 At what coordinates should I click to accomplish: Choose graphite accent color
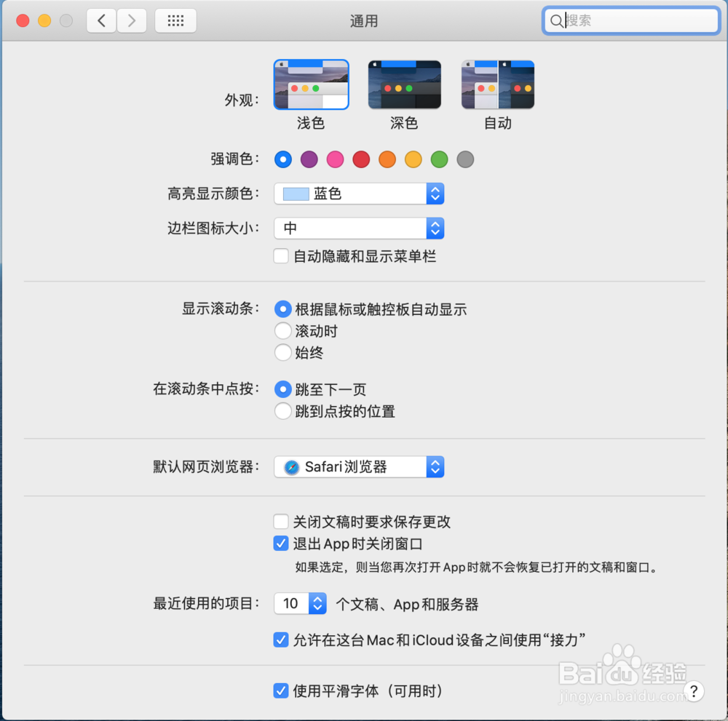(x=465, y=159)
